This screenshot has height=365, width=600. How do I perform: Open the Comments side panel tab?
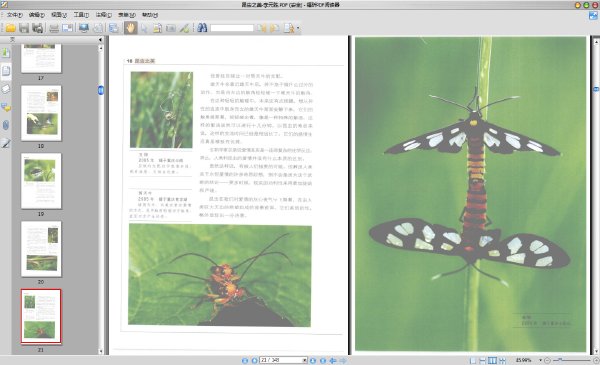(6, 107)
